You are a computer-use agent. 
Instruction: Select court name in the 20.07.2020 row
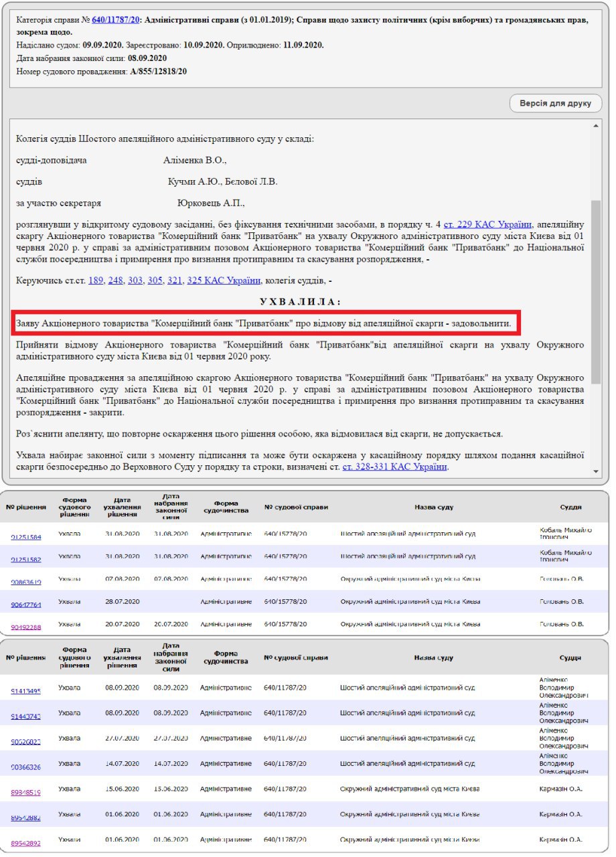(410, 624)
